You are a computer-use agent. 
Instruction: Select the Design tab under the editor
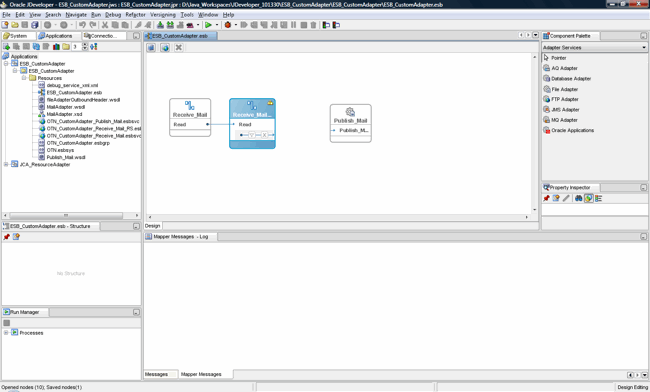pos(153,226)
